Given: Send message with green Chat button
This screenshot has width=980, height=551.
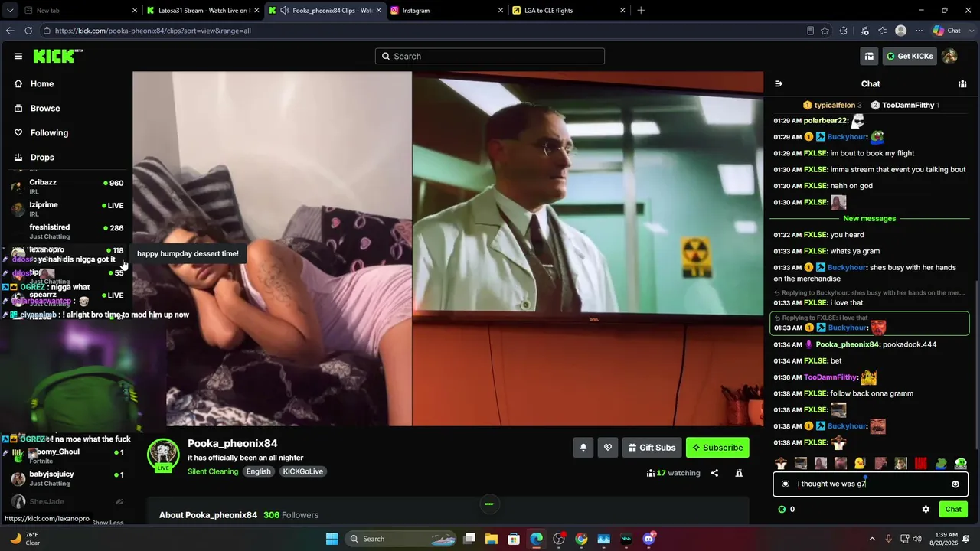Looking at the screenshot, I should pyautogui.click(x=953, y=510).
